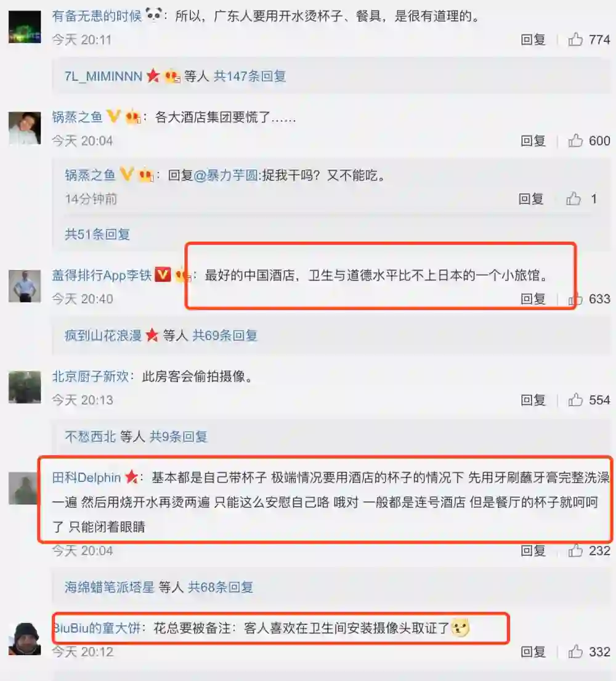This screenshot has height=681, width=616.
Task: Open 7L_MIMINNN user profile link
Action: (103, 76)
